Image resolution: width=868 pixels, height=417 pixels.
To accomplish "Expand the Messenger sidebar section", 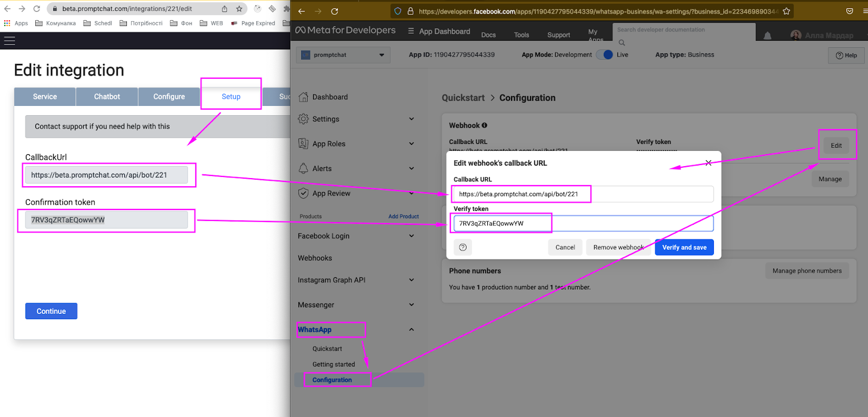I will [411, 305].
